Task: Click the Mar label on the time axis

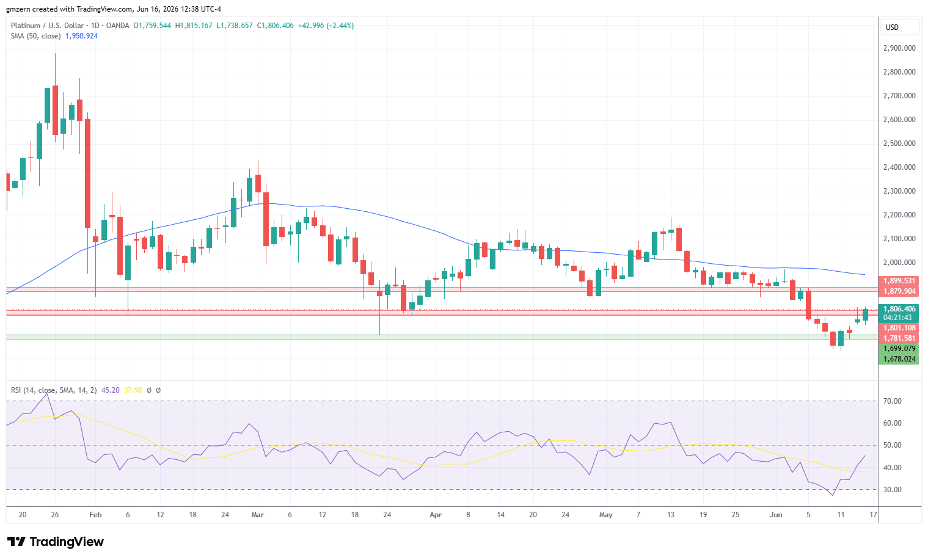Action: [x=258, y=515]
